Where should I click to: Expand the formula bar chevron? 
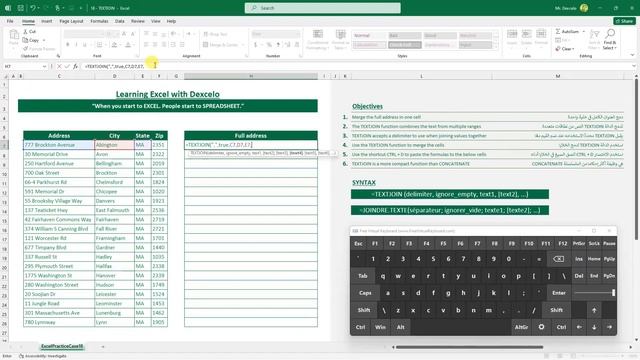pyautogui.click(x=633, y=66)
